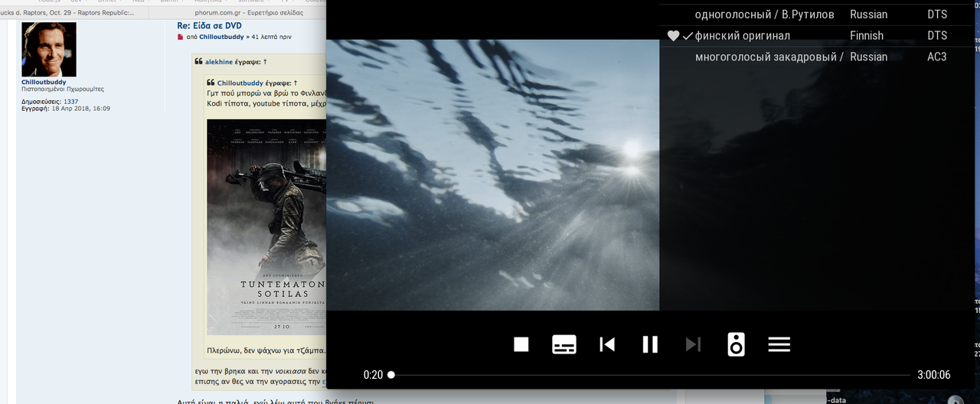Open Chilloutbuddy link in nested quote header
Viewport: 980px width, 404px height.
click(240, 83)
